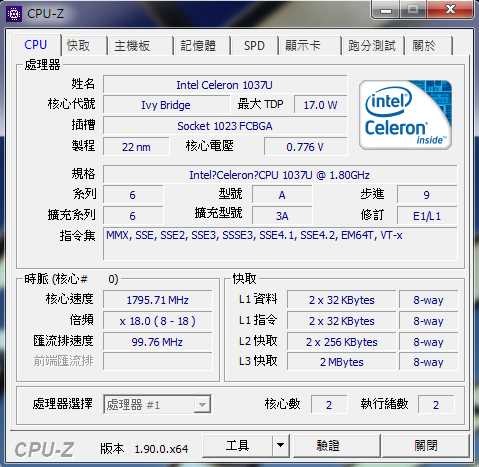Click the stepping value 9

427,195
